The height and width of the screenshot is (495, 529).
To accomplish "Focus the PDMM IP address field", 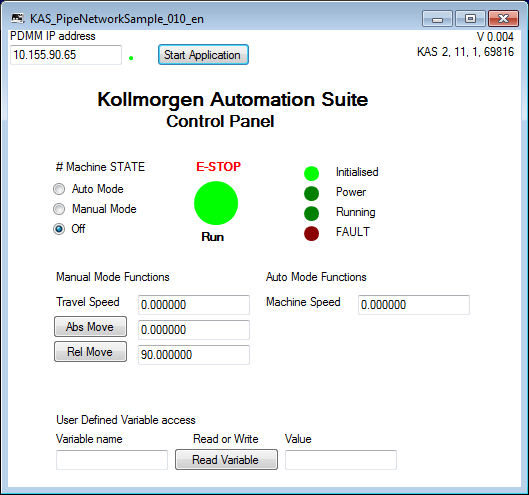I will click(x=66, y=55).
